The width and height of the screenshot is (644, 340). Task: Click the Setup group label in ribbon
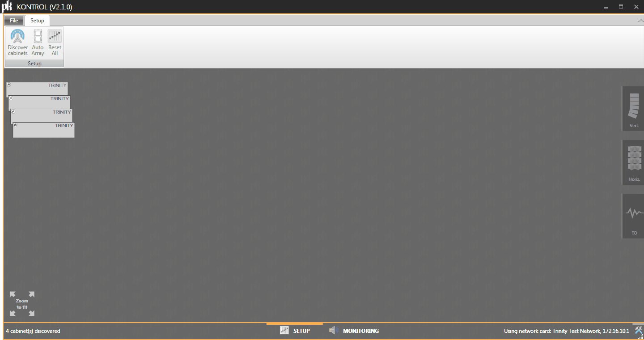pyautogui.click(x=34, y=64)
